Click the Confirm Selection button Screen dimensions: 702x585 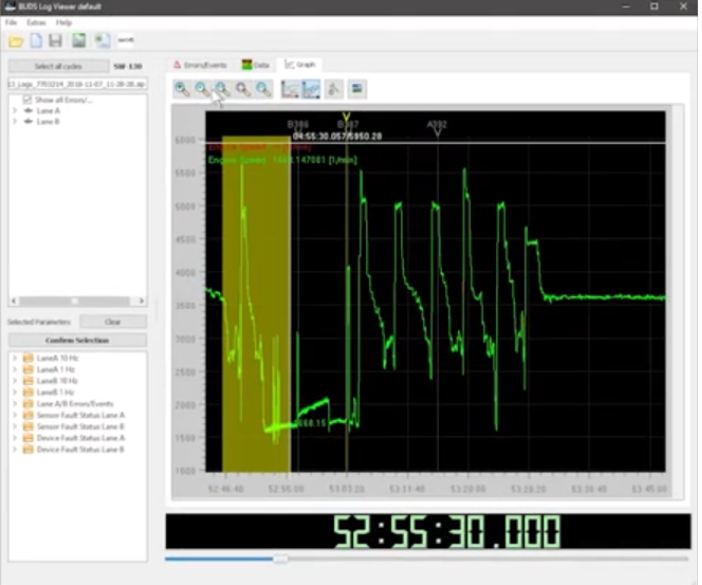point(77,340)
